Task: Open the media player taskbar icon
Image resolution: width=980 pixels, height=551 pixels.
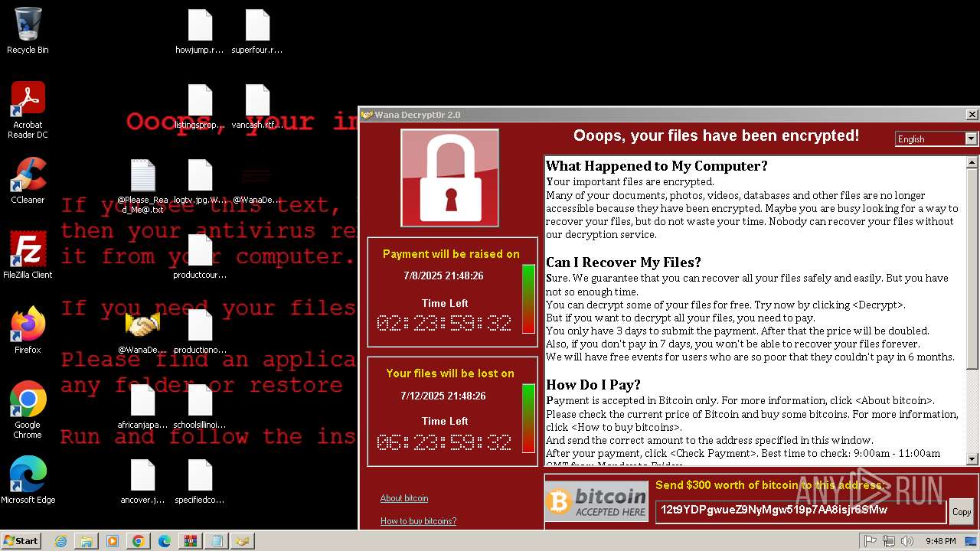Action: [112, 541]
